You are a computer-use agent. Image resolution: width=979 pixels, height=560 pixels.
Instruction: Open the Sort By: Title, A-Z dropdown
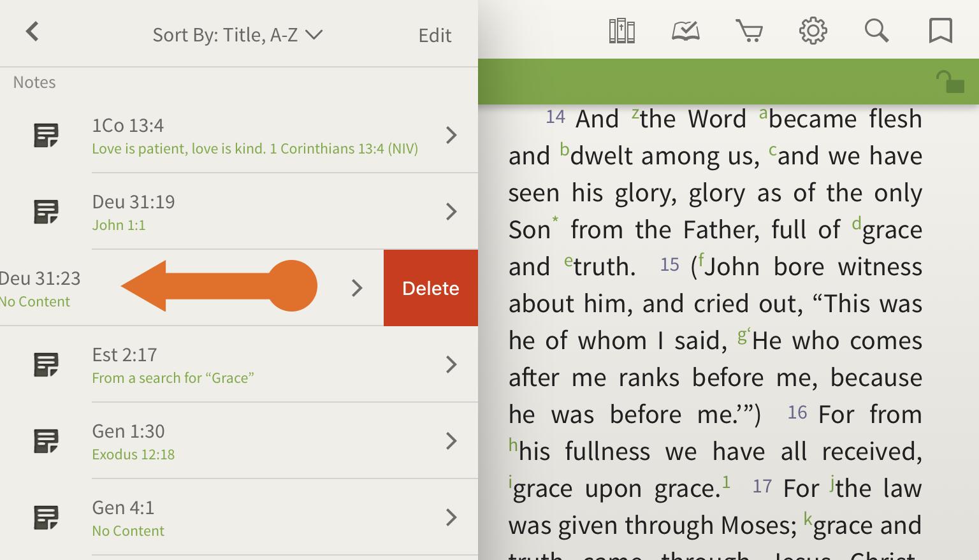(237, 35)
